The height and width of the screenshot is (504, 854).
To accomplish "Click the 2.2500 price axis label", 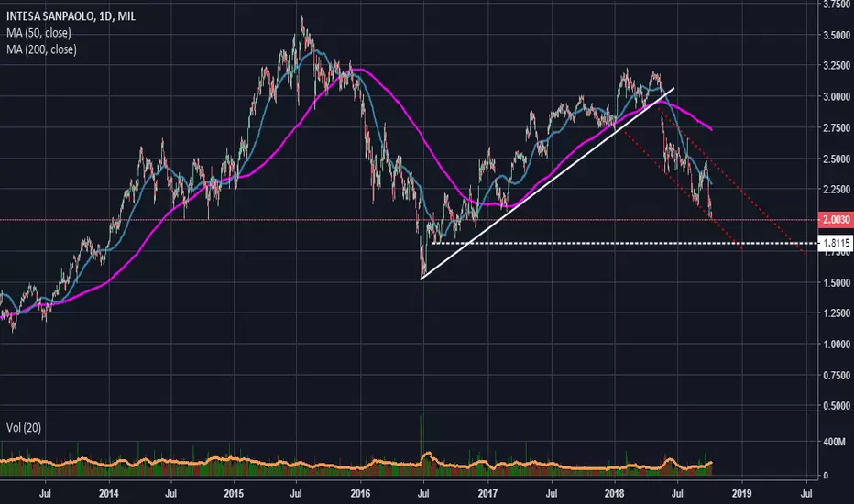I will point(836,189).
